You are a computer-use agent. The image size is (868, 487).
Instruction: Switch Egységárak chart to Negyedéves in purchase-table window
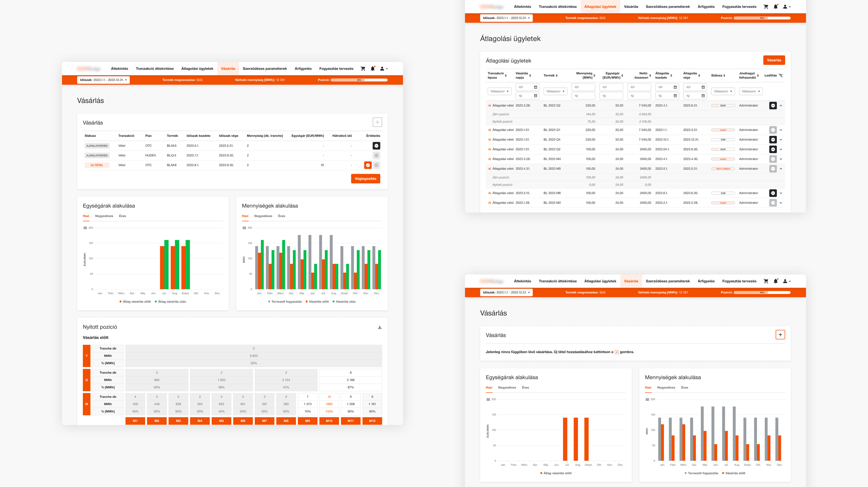[x=104, y=216]
